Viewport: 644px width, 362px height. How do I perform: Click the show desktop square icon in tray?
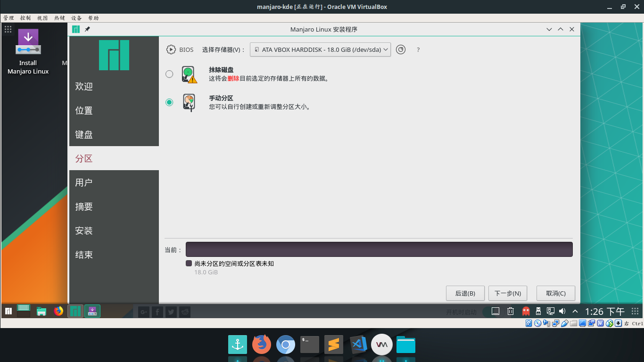(495, 311)
